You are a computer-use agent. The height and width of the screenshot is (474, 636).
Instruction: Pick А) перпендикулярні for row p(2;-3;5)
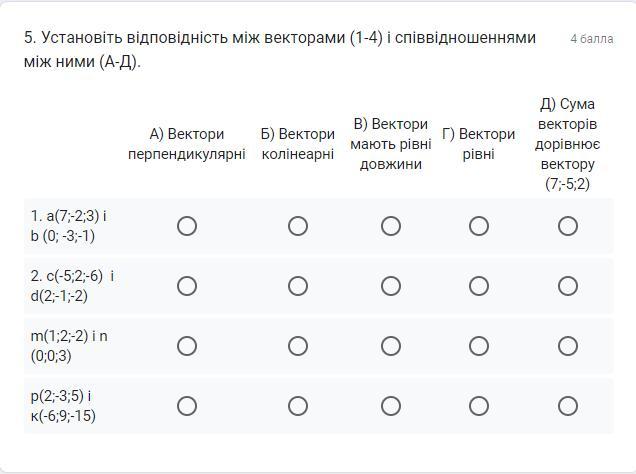(187, 406)
